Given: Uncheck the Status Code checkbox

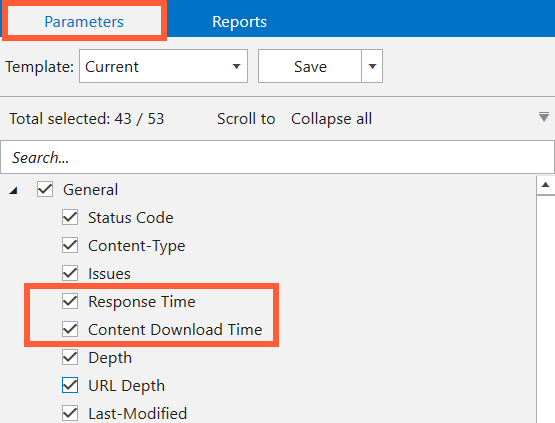Looking at the screenshot, I should pos(70,217).
